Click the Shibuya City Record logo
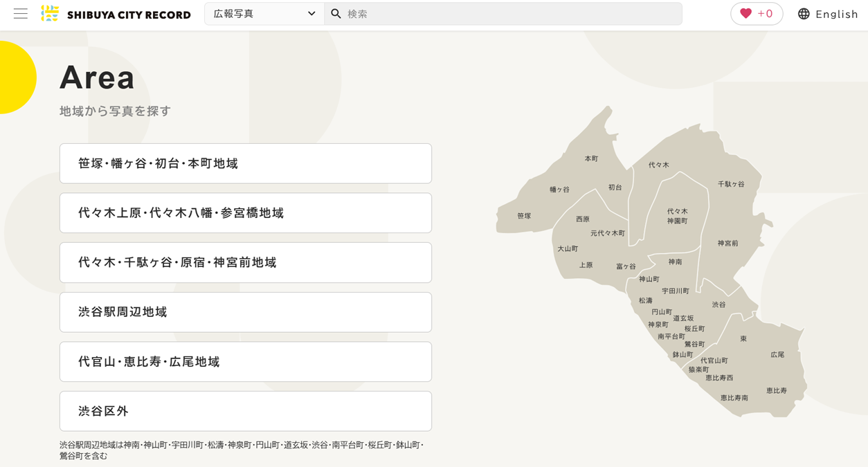Viewport: 868px width, 467px height. 116,14
